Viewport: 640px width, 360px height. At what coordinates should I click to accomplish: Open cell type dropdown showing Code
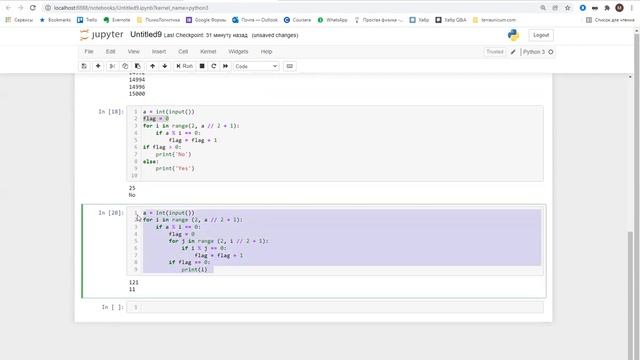click(x=256, y=66)
